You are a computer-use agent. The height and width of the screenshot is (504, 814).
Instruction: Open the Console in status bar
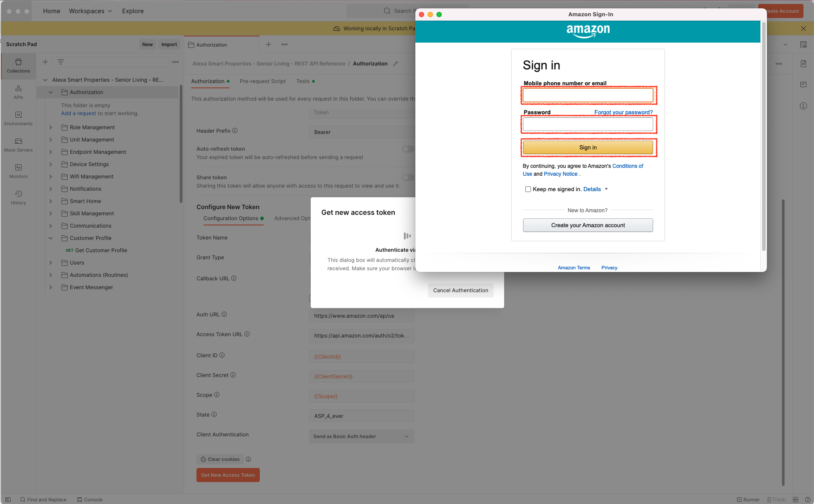[x=90, y=500]
